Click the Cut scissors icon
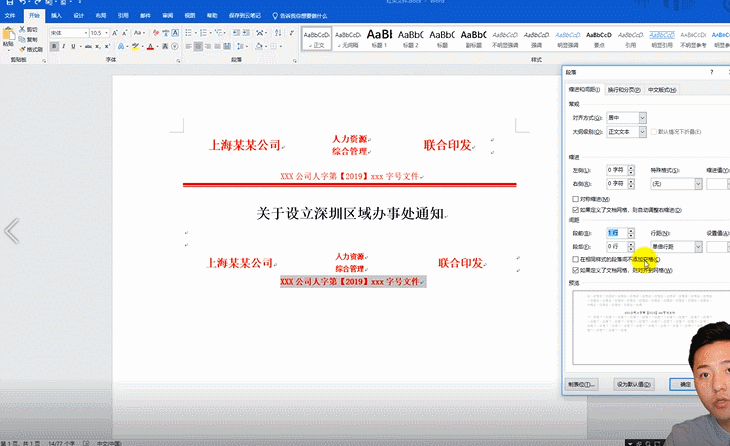This screenshot has width=730, height=446. pos(22,29)
